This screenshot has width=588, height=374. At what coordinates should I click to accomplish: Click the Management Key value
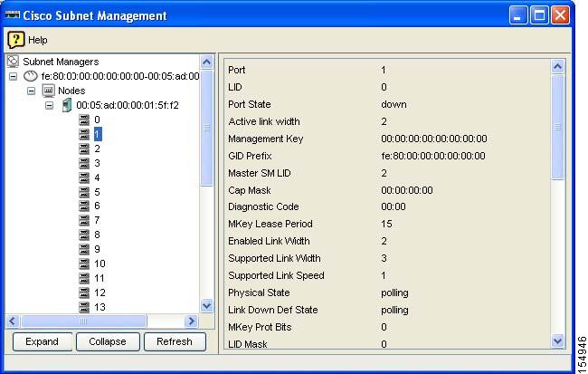(x=434, y=139)
